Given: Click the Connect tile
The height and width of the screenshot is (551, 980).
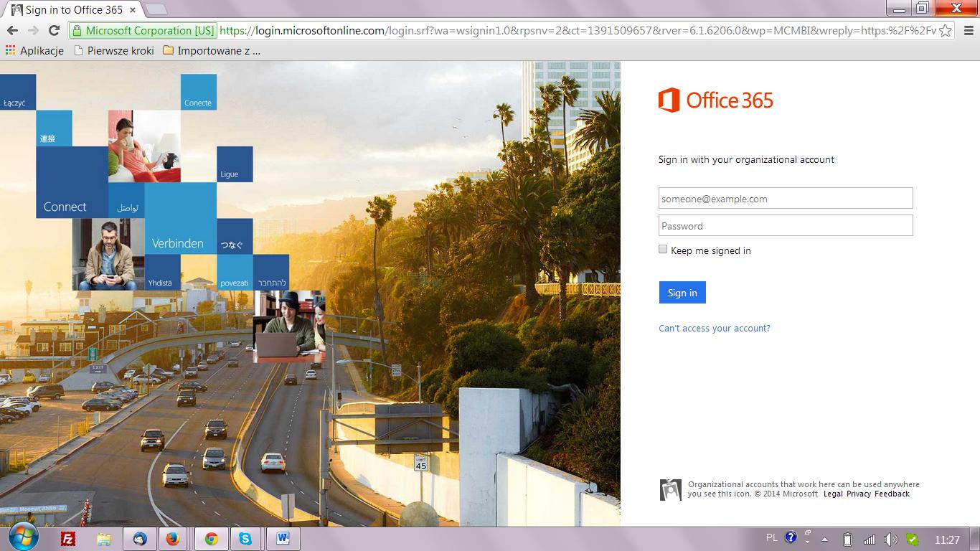Looking at the screenshot, I should pyautogui.click(x=72, y=182).
